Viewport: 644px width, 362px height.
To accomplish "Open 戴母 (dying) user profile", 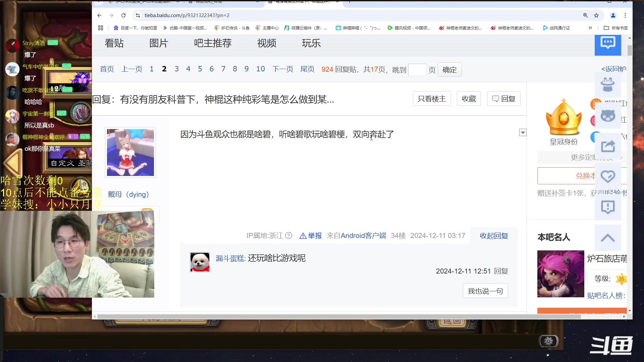I will pyautogui.click(x=128, y=194).
